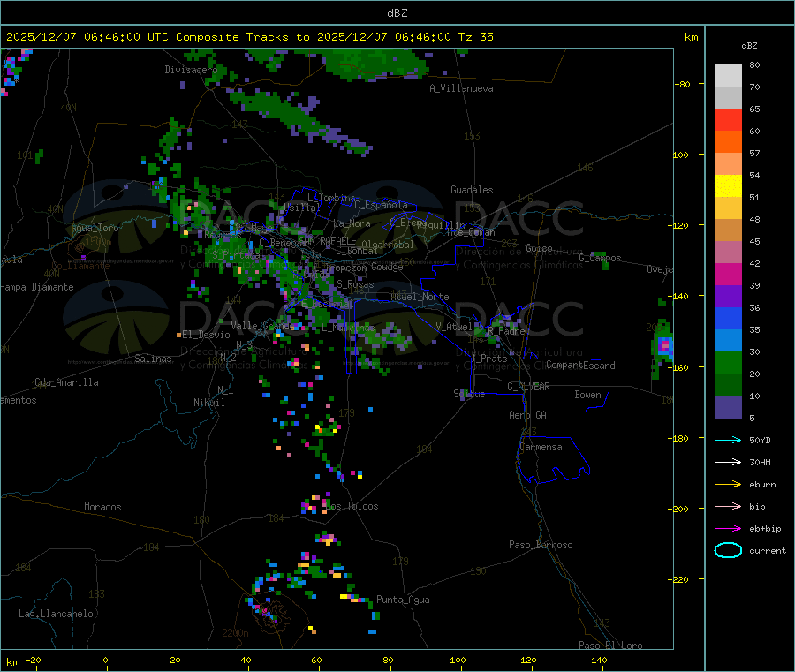Screen dimensions: 795x672
Task: Click the yellow UTC Composite Tracks timestamp header
Action: tap(249, 37)
